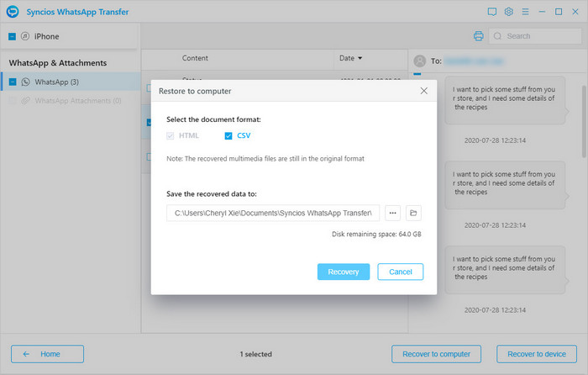This screenshot has height=375, width=588.
Task: Click Recover to computer button
Action: click(436, 354)
